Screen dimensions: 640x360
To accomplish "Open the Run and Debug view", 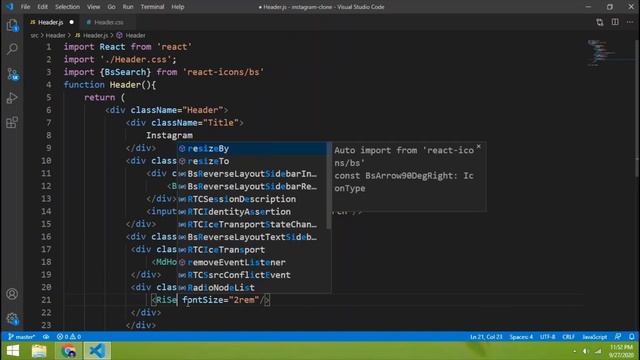I will 12,98.
